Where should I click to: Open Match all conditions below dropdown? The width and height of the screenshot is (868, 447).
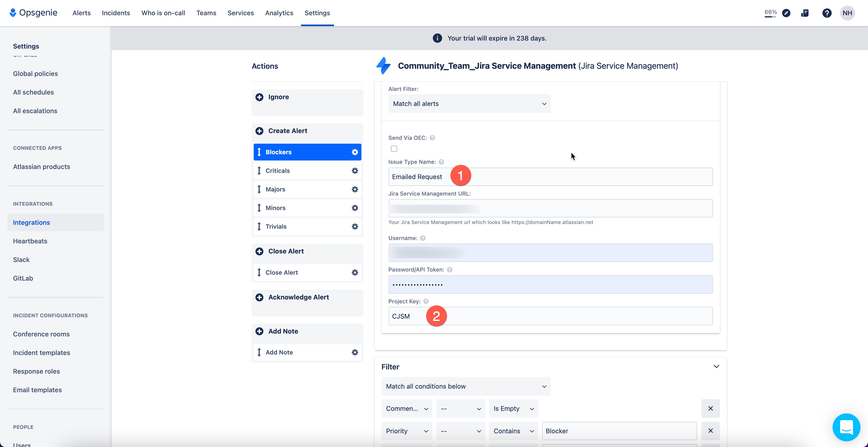(x=466, y=386)
